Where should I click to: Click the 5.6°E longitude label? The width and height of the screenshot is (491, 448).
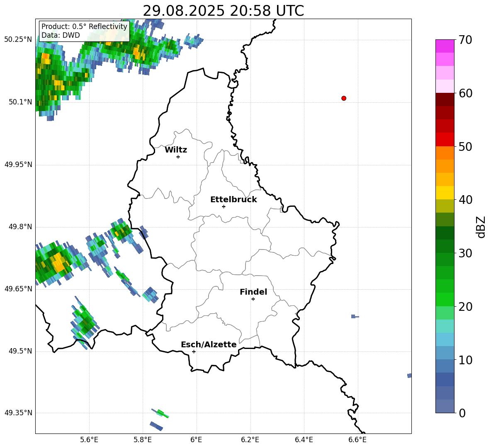coord(89,440)
